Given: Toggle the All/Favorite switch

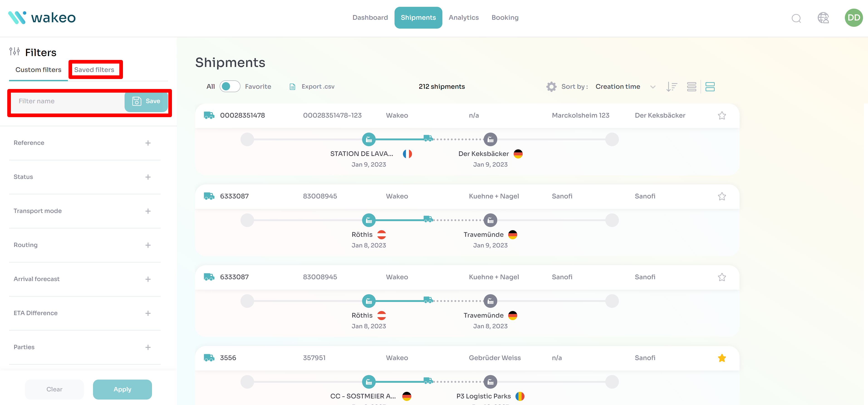Looking at the screenshot, I should coord(230,87).
